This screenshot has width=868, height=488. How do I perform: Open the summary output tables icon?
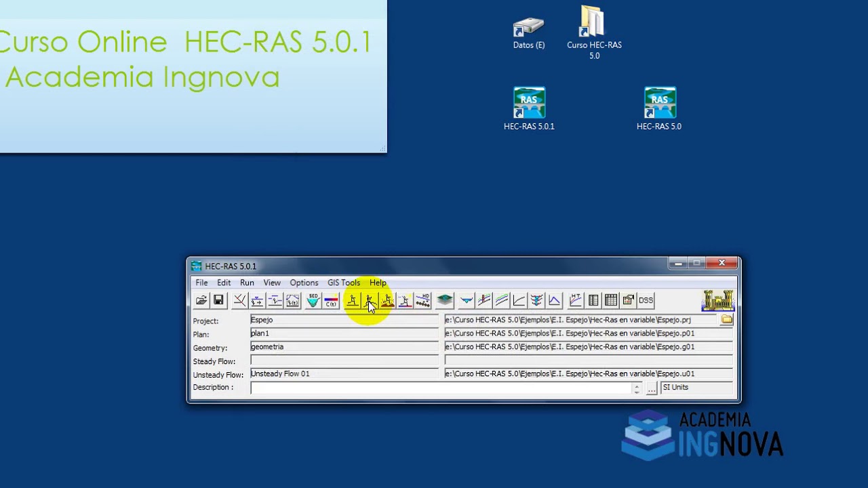pyautogui.click(x=611, y=300)
